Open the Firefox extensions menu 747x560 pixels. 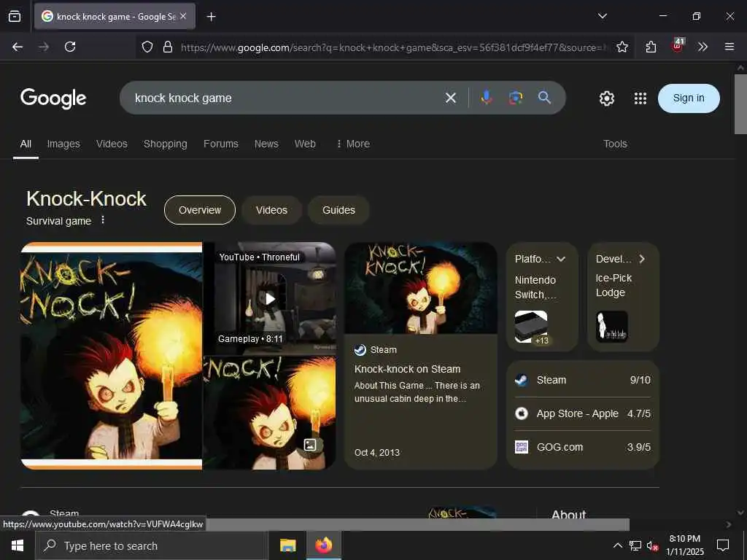(651, 47)
